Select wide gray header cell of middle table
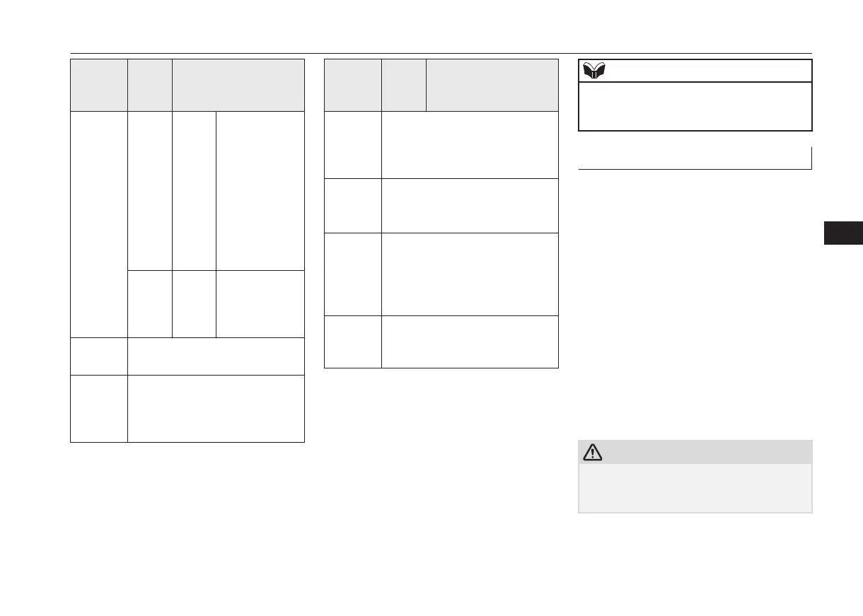The image size is (863, 616). [x=492, y=85]
